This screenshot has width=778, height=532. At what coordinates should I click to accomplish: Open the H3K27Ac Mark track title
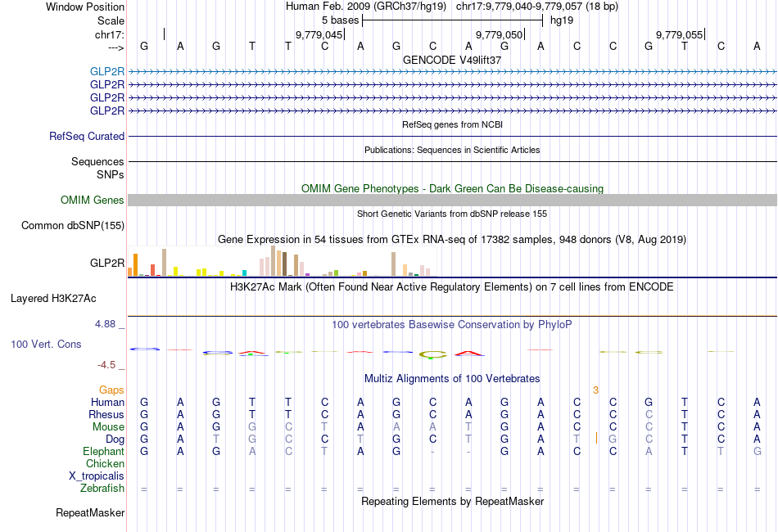pyautogui.click(x=452, y=287)
